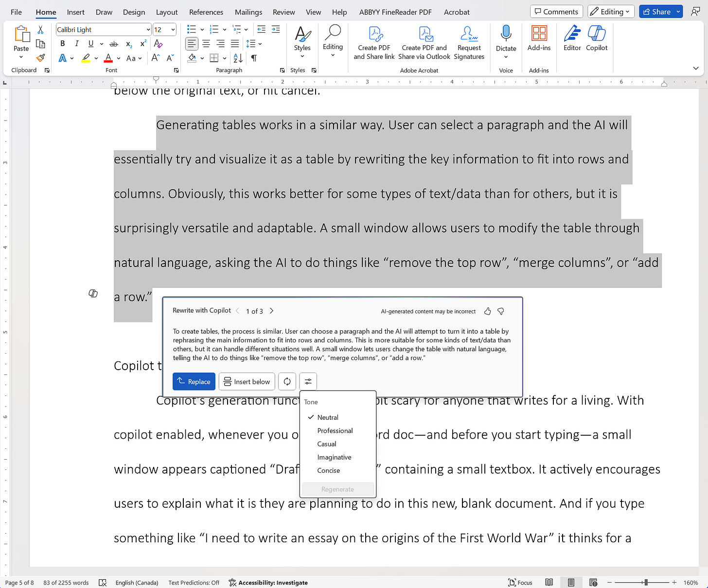This screenshot has width=708, height=588.
Task: Go to next rewrite suggestion arrow
Action: (x=271, y=311)
